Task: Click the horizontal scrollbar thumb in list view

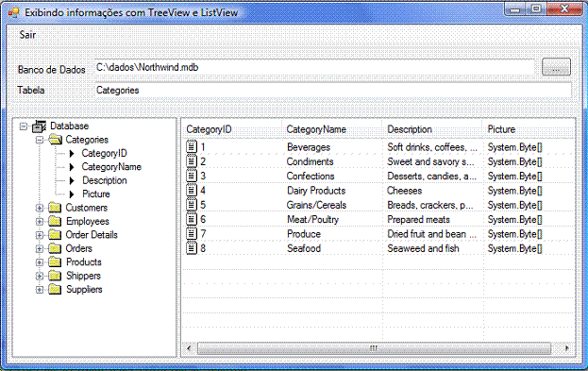Action: (374, 348)
